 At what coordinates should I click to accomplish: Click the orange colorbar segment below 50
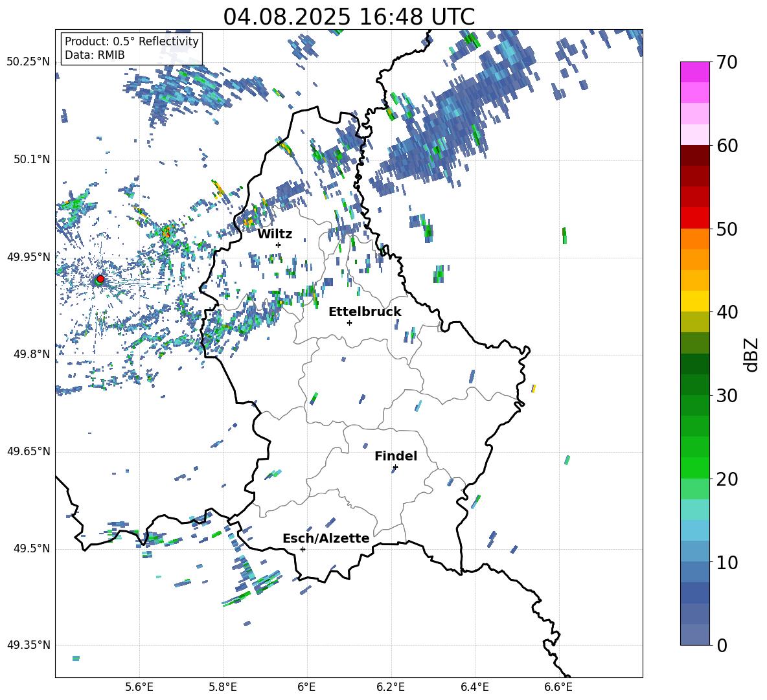(x=694, y=238)
